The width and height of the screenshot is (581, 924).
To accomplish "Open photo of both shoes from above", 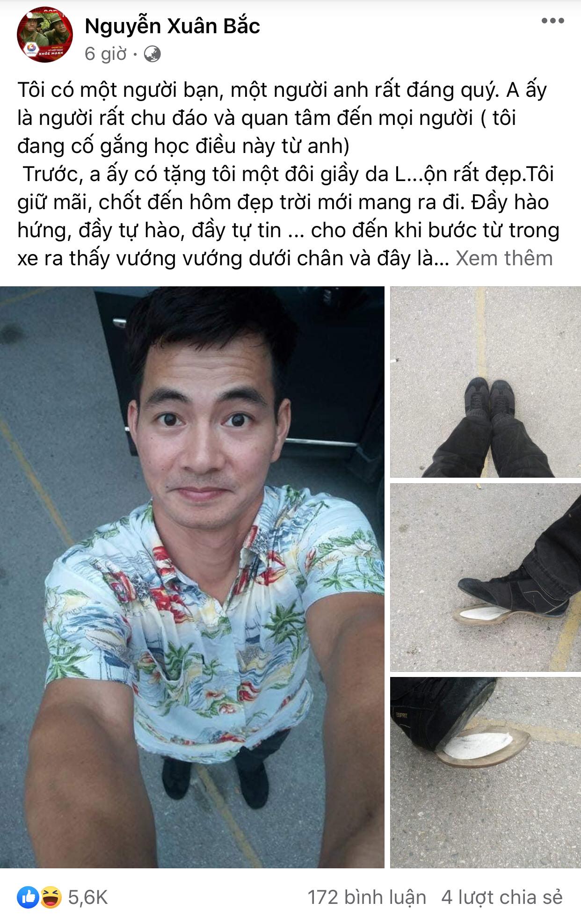I will (x=486, y=382).
